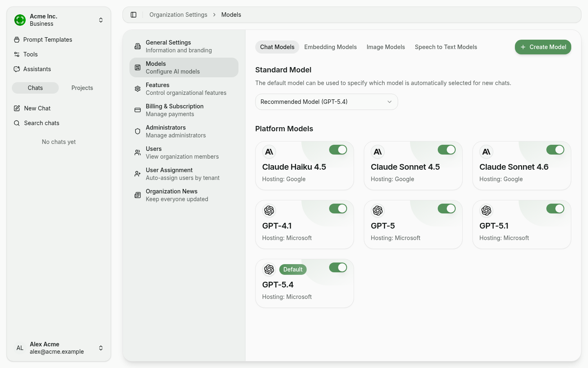Switch off the GPT-5 model
This screenshot has width=588, height=368.
[447, 209]
